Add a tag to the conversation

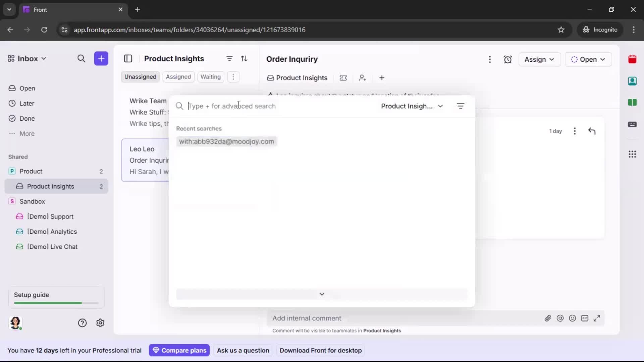[343, 78]
